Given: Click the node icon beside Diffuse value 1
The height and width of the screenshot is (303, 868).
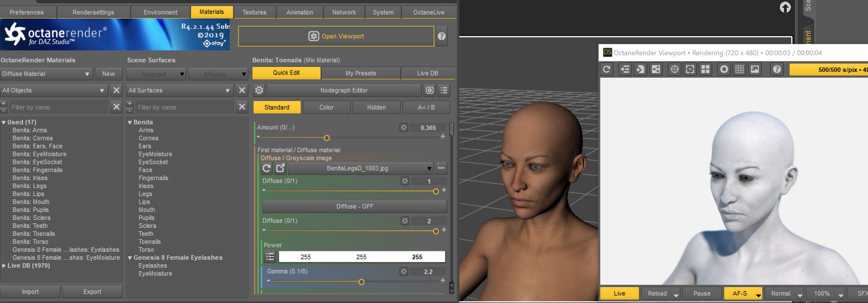Looking at the screenshot, I should (x=405, y=181).
